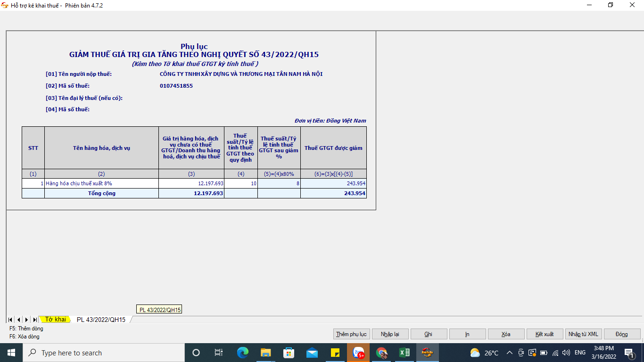Click the Thêm phụ lục button
Image resolution: width=644 pixels, height=362 pixels.
(351, 334)
